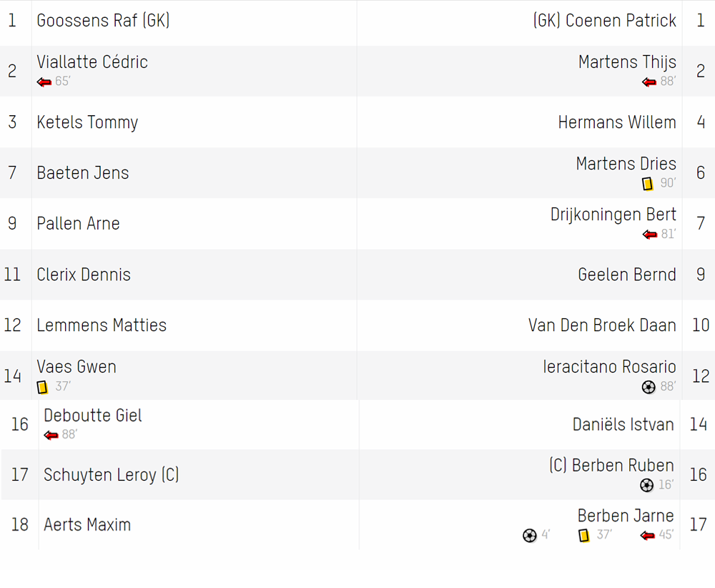Select player Ketels Tommy

tap(87, 122)
